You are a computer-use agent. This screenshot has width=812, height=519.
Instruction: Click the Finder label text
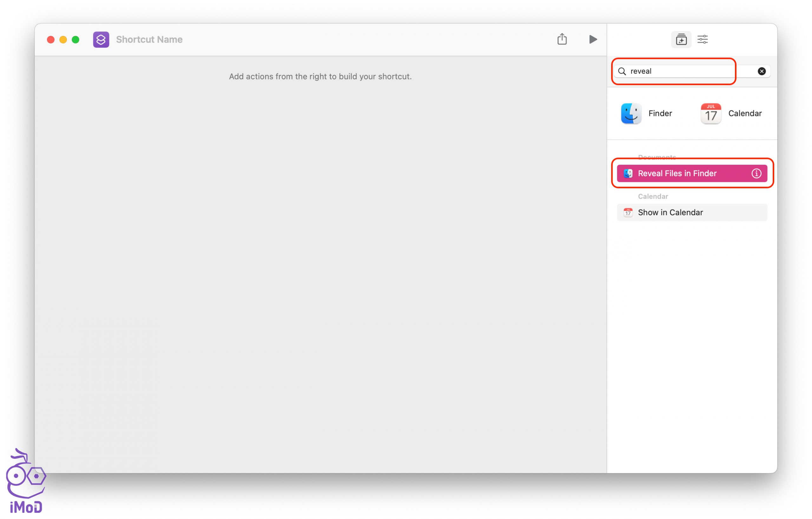pyautogui.click(x=660, y=113)
